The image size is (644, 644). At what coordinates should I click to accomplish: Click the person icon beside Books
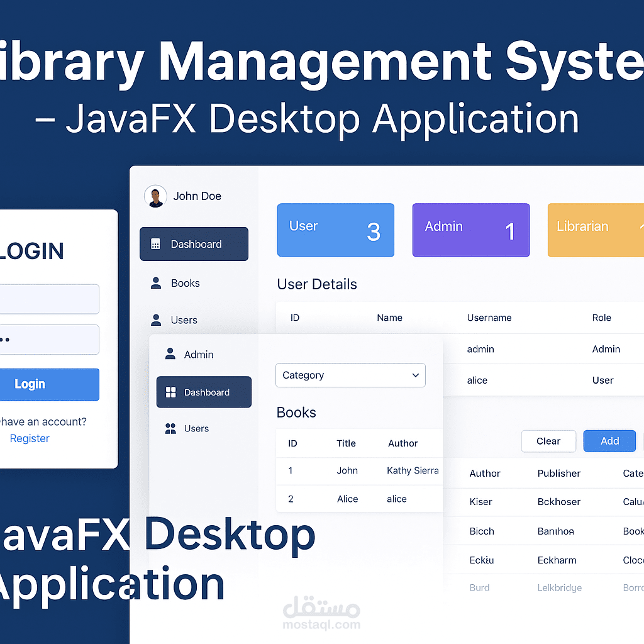pos(156,283)
